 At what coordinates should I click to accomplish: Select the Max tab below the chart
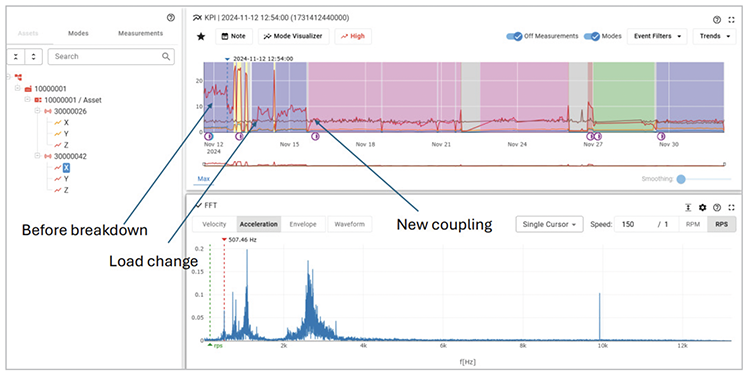204,179
